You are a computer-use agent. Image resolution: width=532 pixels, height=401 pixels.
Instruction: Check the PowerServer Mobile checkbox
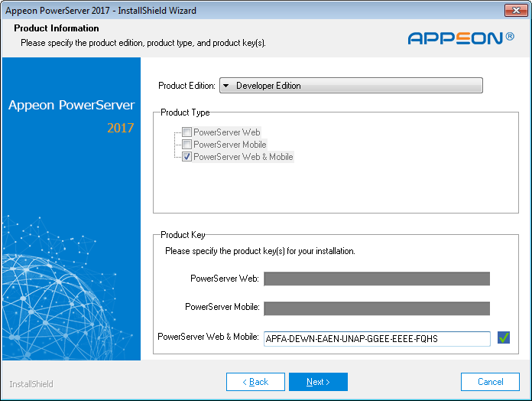tap(187, 145)
